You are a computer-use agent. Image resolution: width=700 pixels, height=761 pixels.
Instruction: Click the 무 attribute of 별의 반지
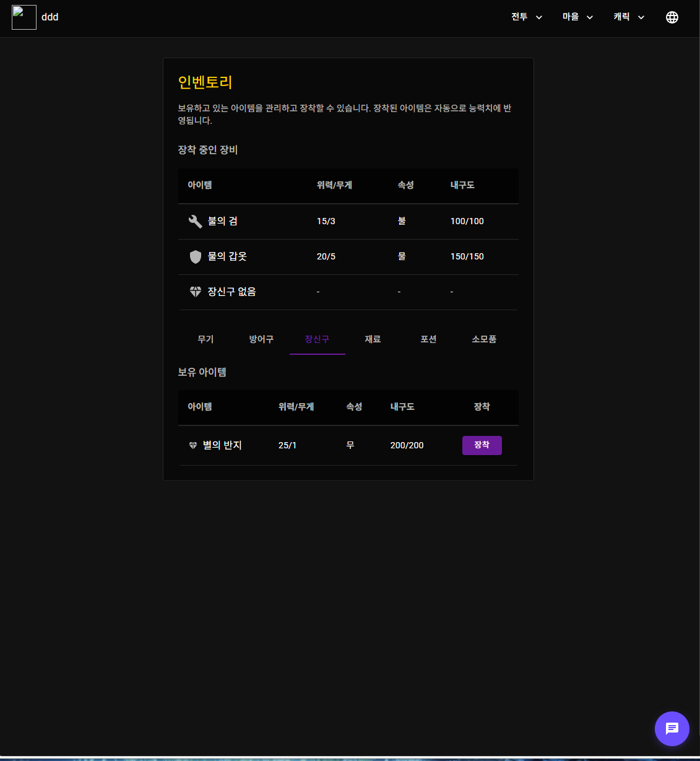(x=350, y=445)
